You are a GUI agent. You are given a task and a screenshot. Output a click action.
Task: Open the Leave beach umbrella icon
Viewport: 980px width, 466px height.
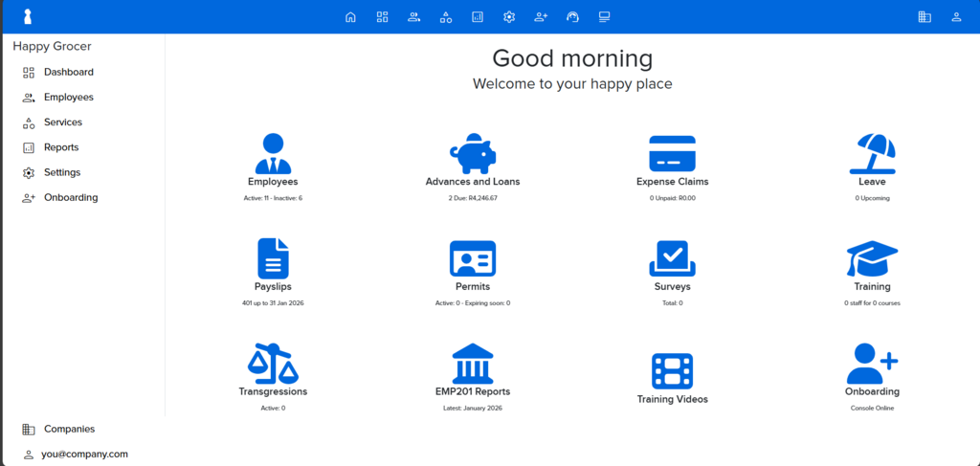tap(872, 154)
